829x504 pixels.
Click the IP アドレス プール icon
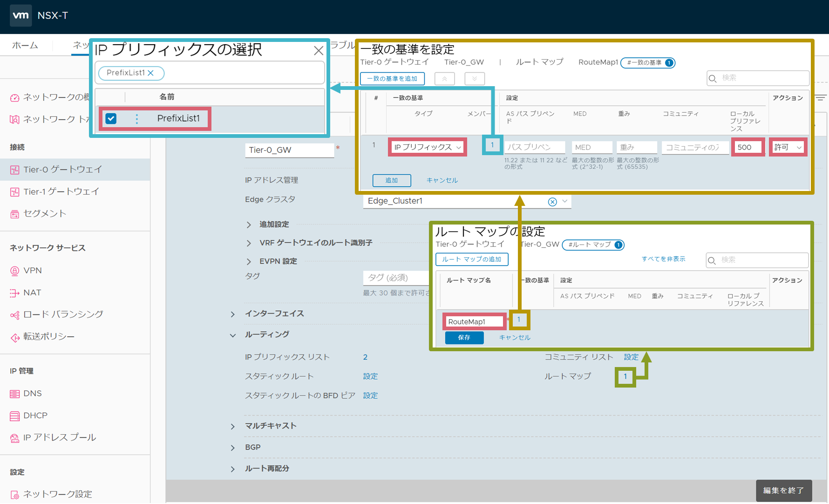15,438
